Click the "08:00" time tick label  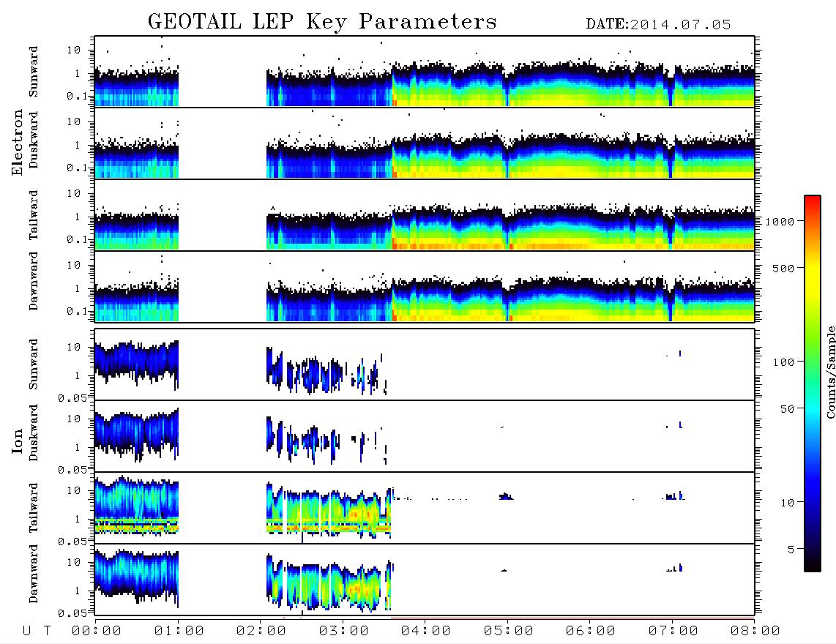coord(755,631)
